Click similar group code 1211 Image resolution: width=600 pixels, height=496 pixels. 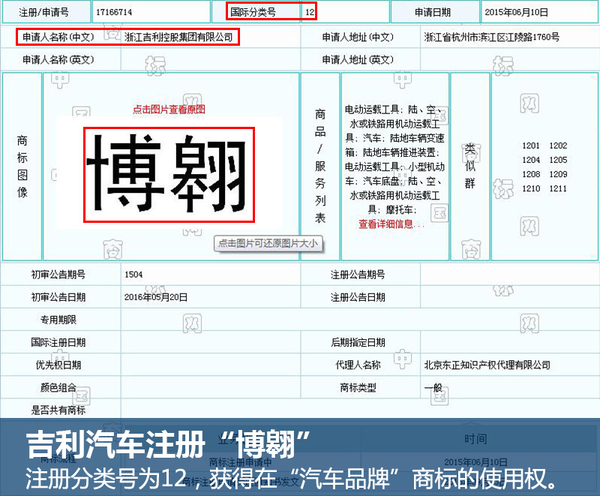(x=558, y=188)
